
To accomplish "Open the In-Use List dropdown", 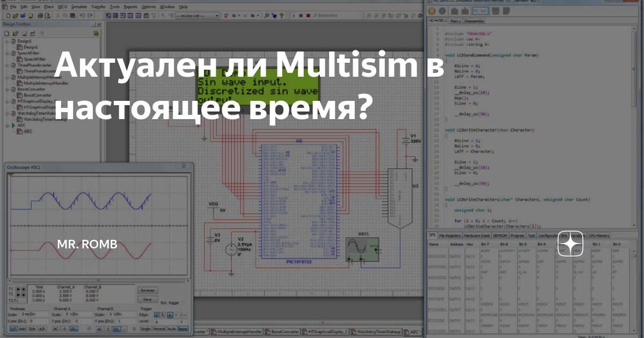I will [x=217, y=15].
